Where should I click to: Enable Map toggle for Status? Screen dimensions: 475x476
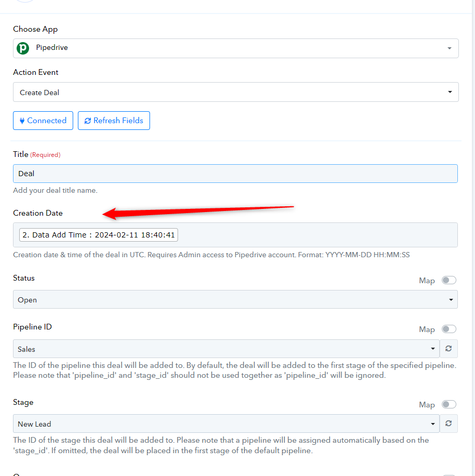[449, 280]
